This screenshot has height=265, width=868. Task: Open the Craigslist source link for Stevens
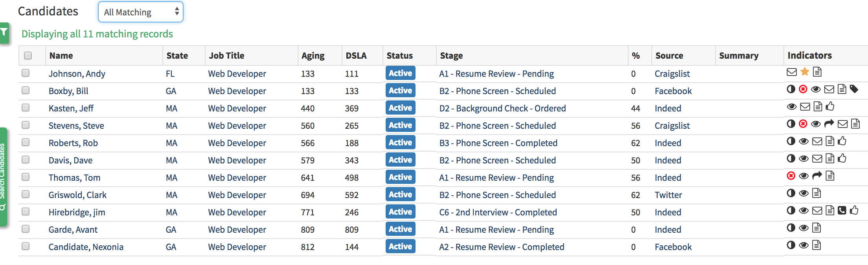[x=672, y=126]
